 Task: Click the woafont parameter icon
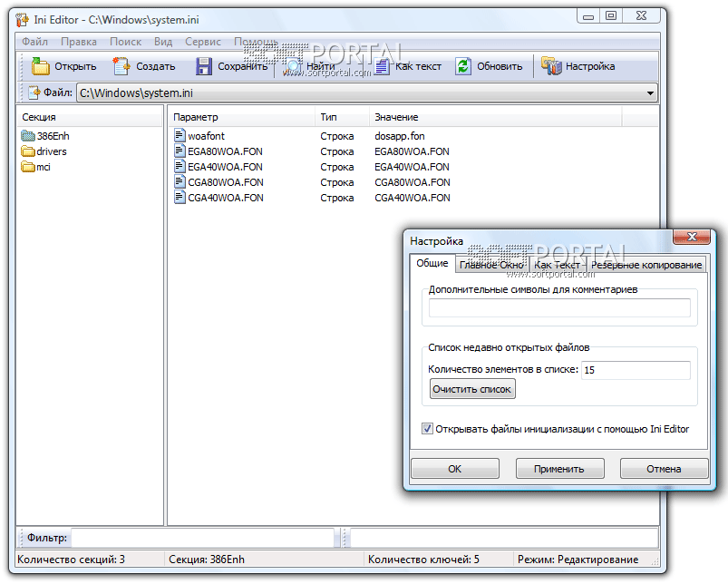pyautogui.click(x=180, y=135)
